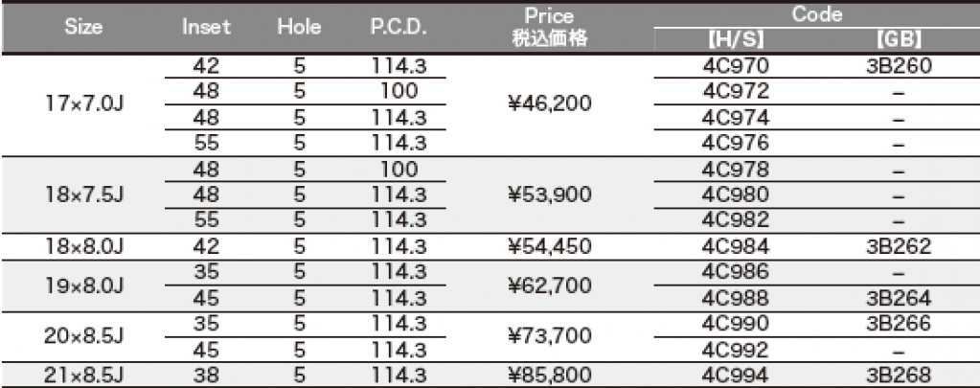Select the ¥85,800 price cell
Screen dimensions: 980x388
pyautogui.click(x=549, y=375)
